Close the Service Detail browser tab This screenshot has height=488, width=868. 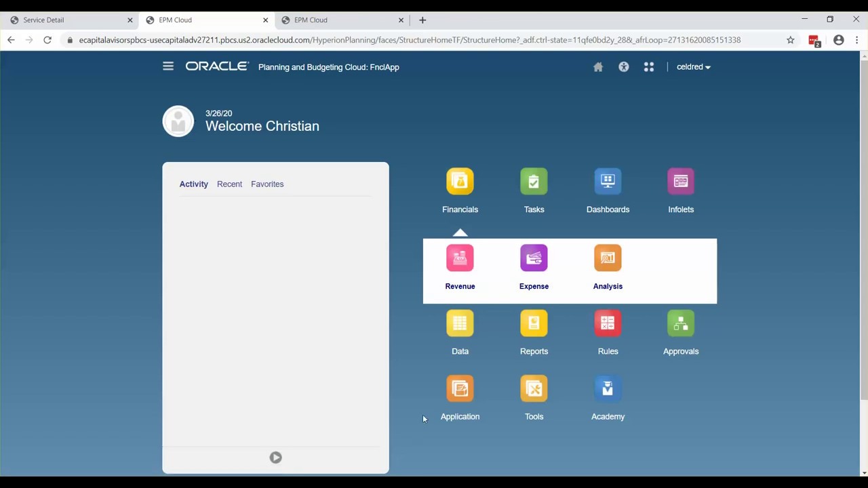tap(130, 20)
